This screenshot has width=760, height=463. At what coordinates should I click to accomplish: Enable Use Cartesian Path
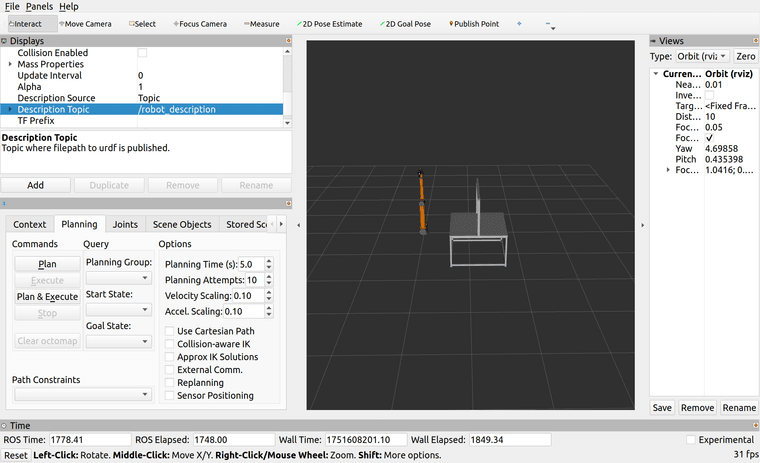169,331
